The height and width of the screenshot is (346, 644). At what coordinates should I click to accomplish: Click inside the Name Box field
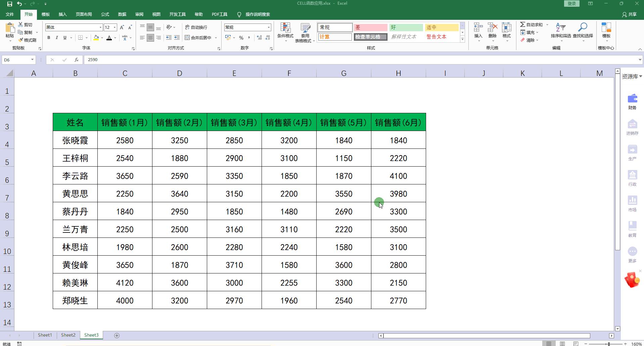pos(16,60)
